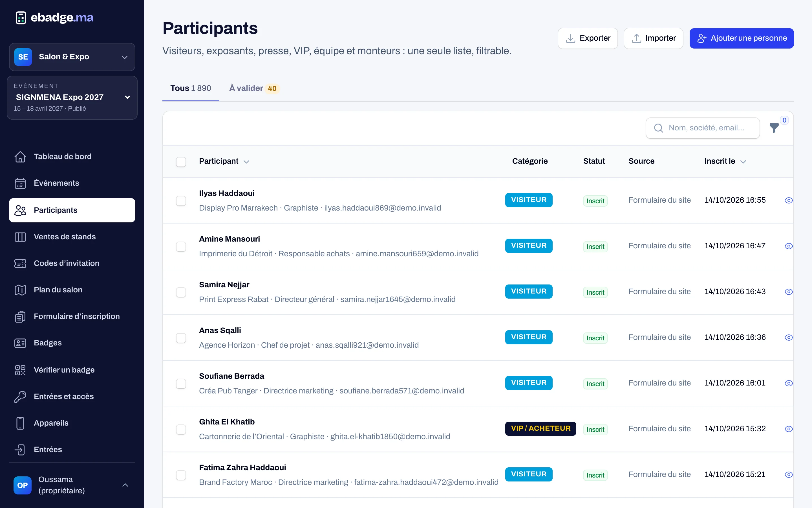The height and width of the screenshot is (508, 812).
Task: Open the Plan du salon map icon
Action: [x=20, y=290]
